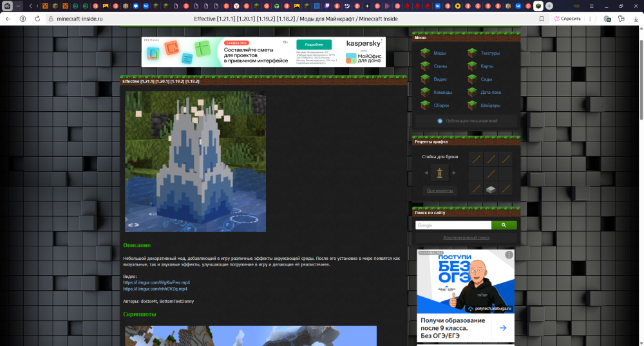Click the Спросить button in the toolbar

[x=567, y=19]
